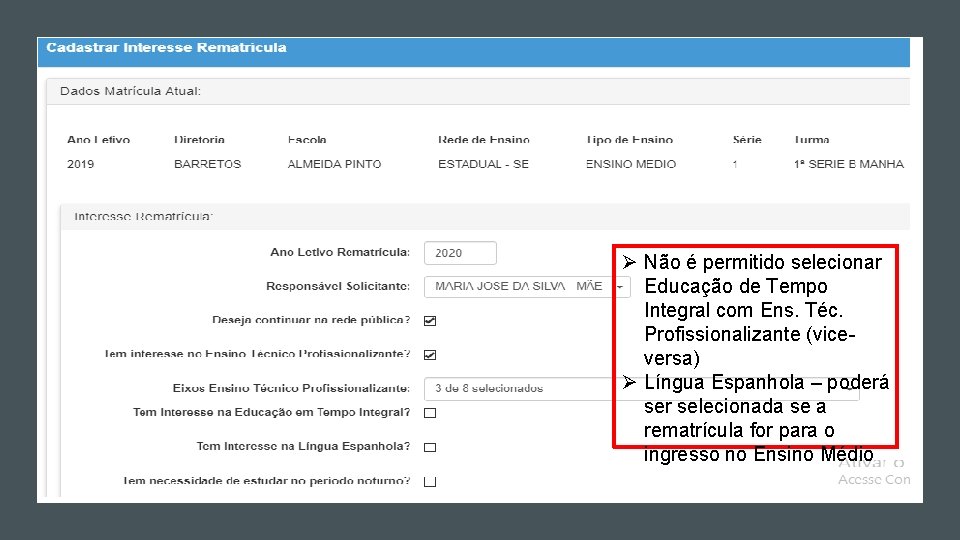Viewport: 960px width, 540px height.
Task: Click the 'Responsável Solicitante:' label
Action: pos(338,287)
